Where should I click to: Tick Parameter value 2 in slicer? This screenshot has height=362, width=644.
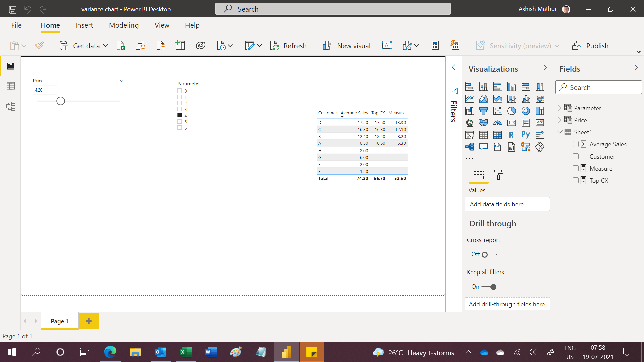coord(180,103)
